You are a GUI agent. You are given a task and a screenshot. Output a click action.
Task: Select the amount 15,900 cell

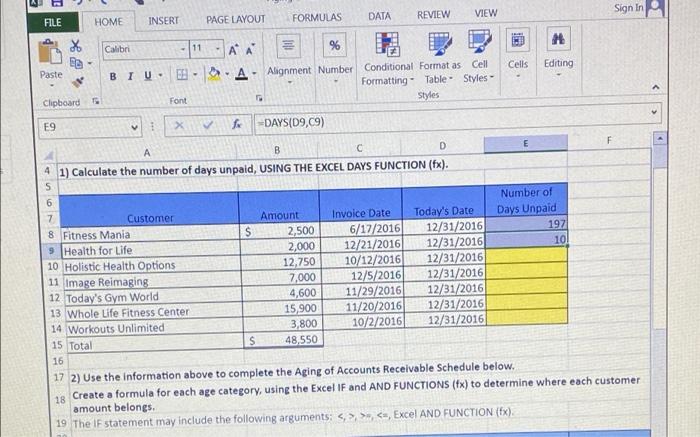[282, 308]
